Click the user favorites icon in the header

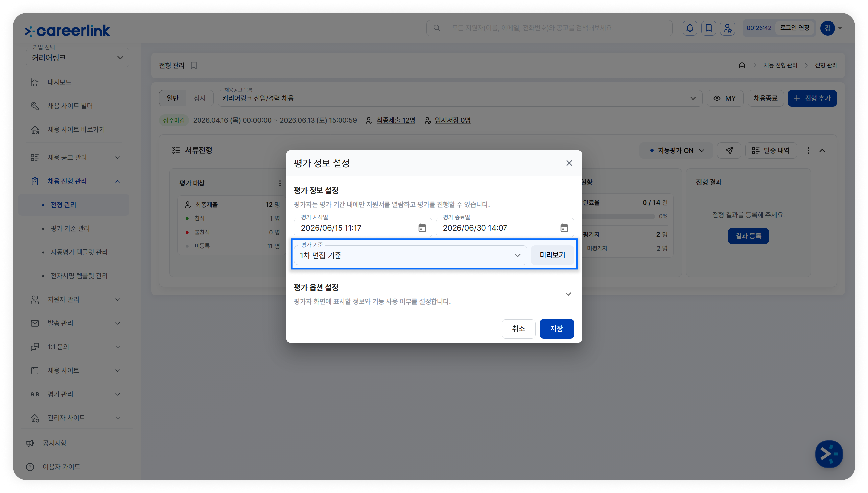(x=727, y=28)
